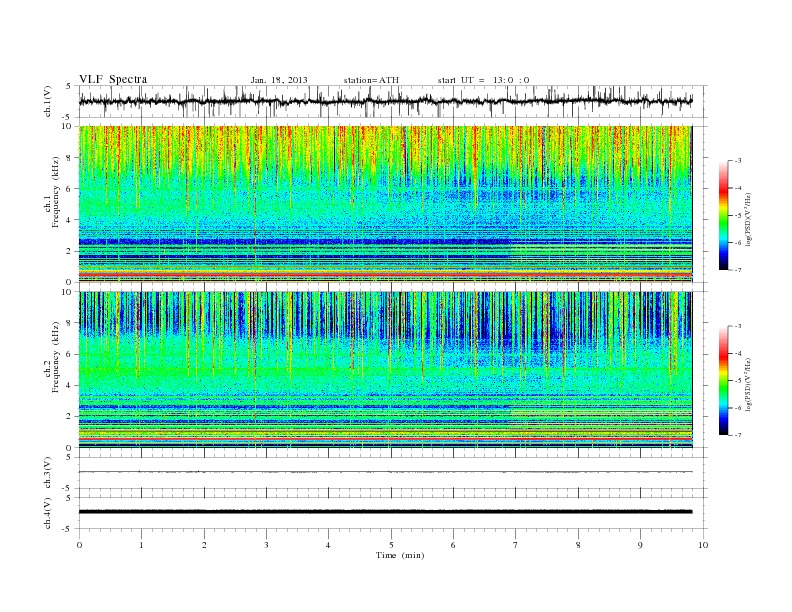The image size is (792, 612).
Task: Click inside the ch.2 spectrogram panel
Action: click(385, 370)
